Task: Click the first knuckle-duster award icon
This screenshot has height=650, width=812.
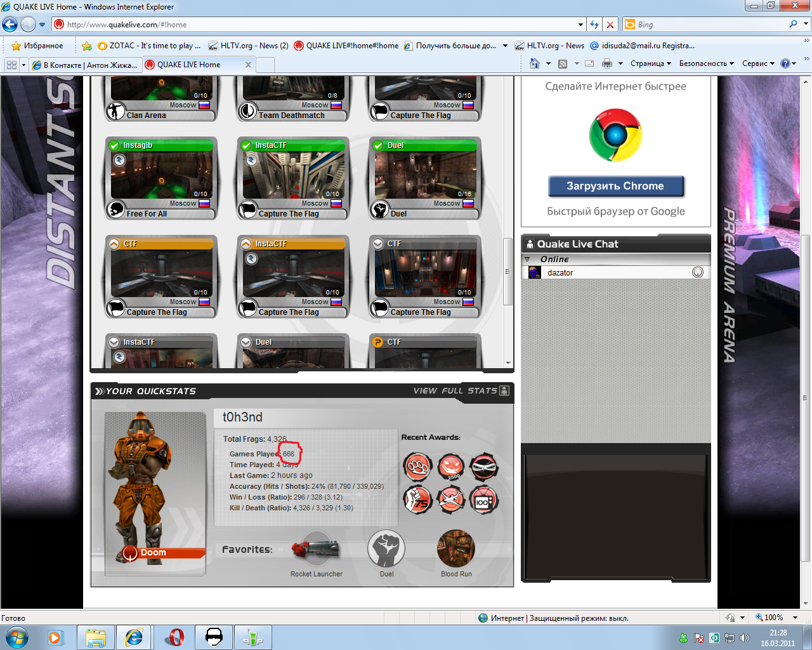Action: tap(417, 467)
